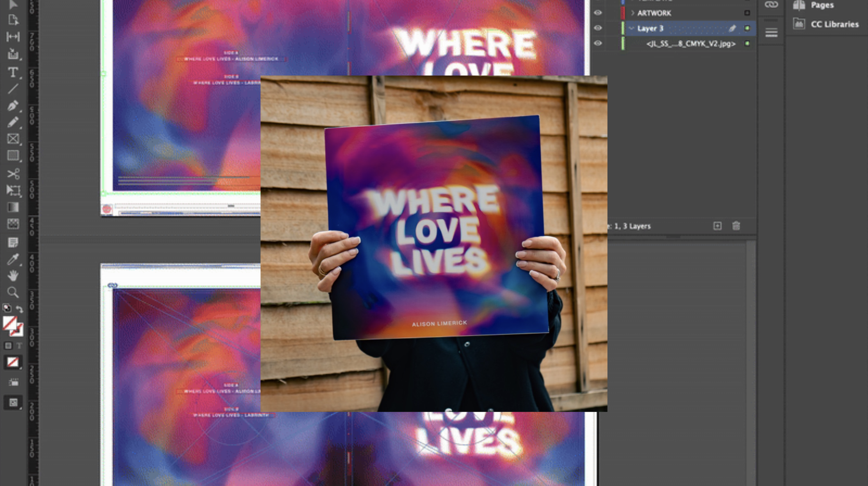Click the screen mode icon
This screenshot has width=868, height=486.
(13, 403)
